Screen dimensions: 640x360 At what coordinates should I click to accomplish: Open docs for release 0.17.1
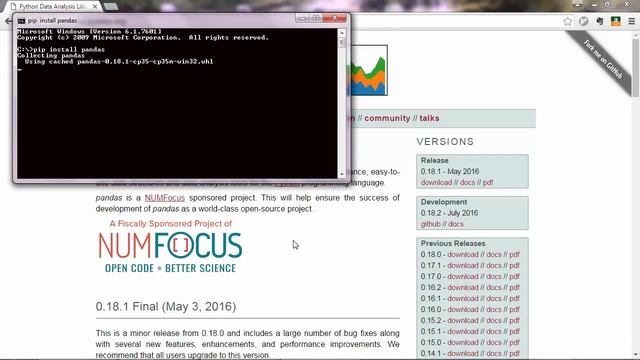click(x=494, y=265)
